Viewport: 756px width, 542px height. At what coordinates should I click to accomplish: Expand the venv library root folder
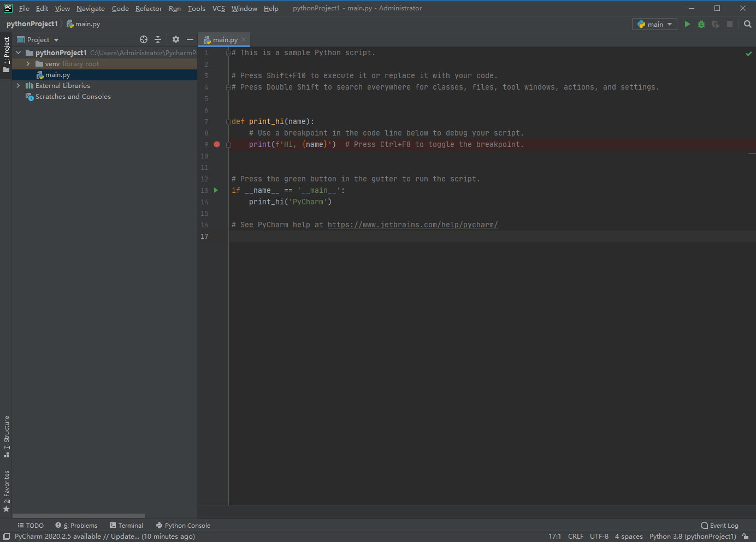[x=28, y=63]
